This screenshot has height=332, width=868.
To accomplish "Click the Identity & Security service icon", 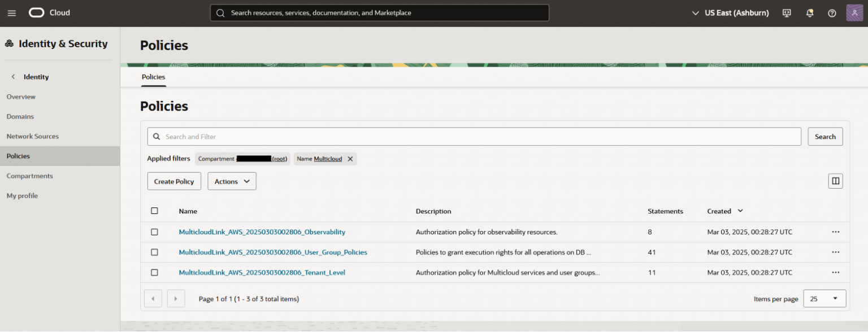I will (9, 44).
